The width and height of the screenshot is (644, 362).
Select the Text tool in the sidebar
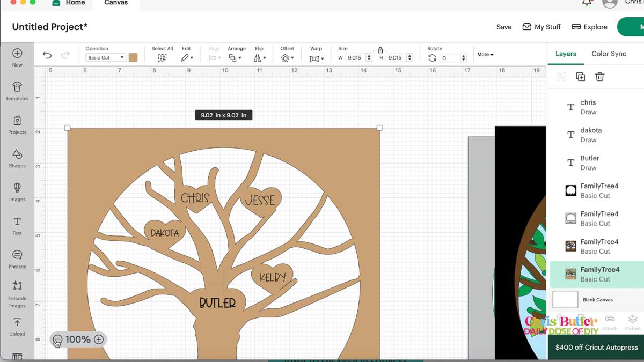click(x=17, y=226)
